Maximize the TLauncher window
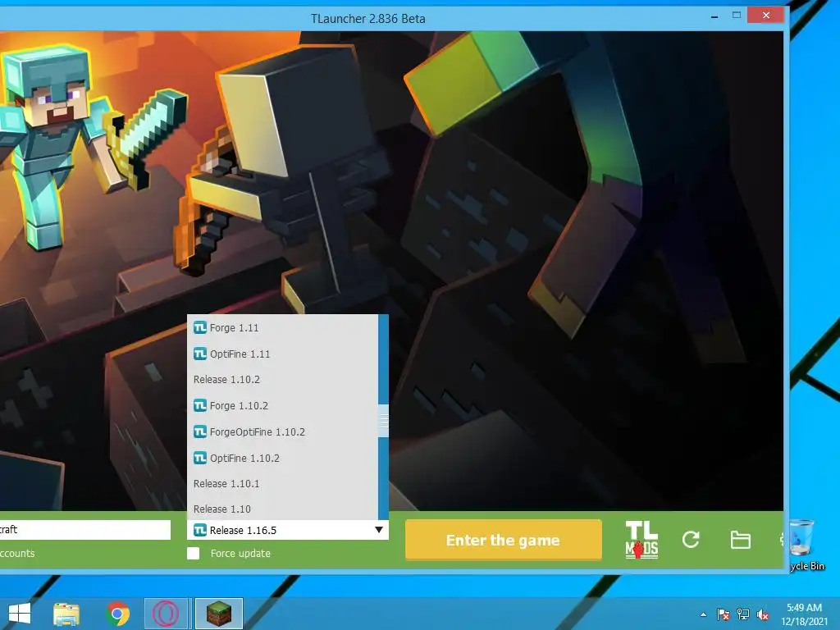 pyautogui.click(x=737, y=15)
